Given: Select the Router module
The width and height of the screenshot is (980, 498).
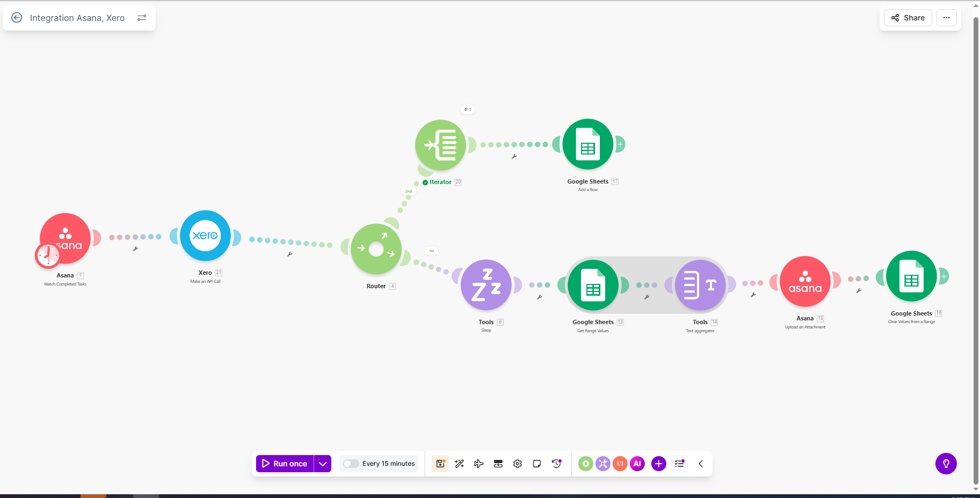Looking at the screenshot, I should pyautogui.click(x=376, y=249).
